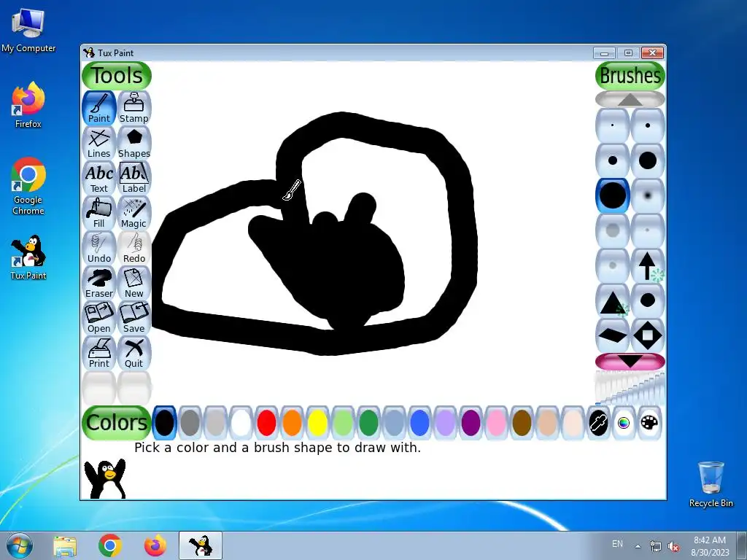Open File Explorer from the taskbar
The height and width of the screenshot is (560, 747).
[65, 545]
